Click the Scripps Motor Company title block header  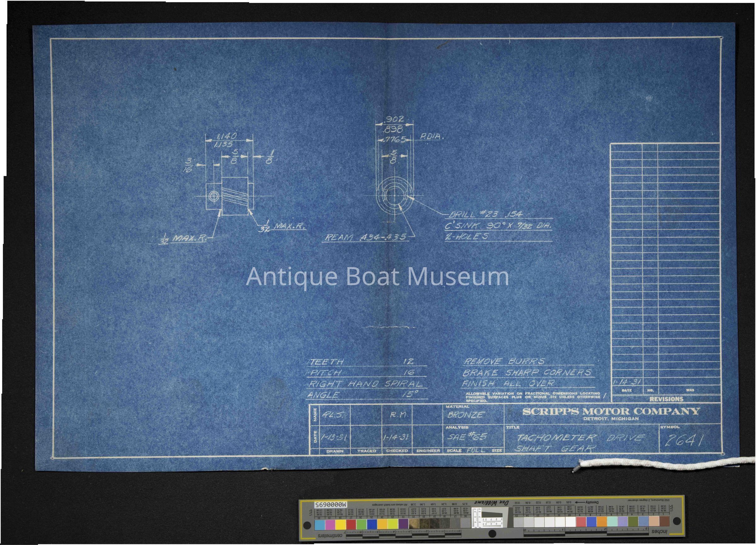(x=611, y=411)
